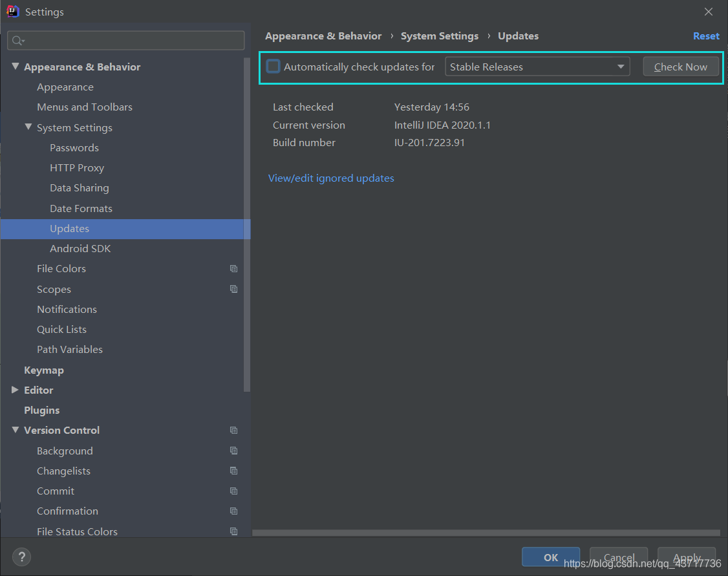Select Appearance settings page
Image resolution: width=728 pixels, height=576 pixels.
click(65, 87)
